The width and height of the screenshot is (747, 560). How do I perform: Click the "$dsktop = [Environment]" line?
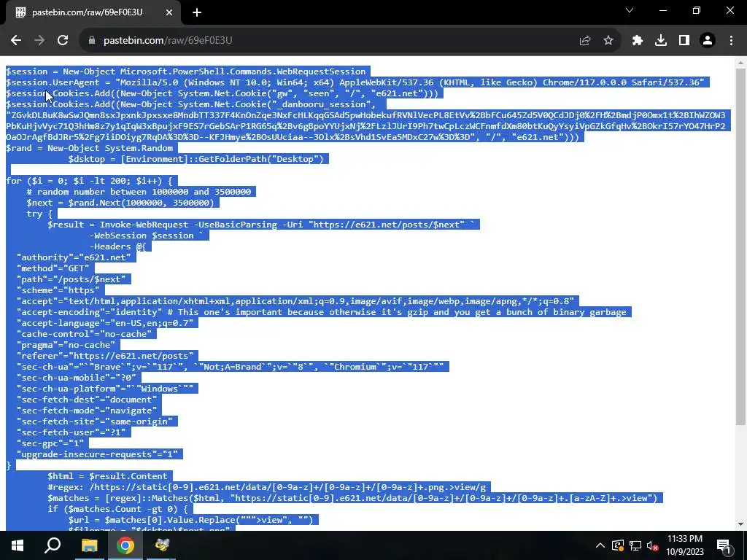196,159
